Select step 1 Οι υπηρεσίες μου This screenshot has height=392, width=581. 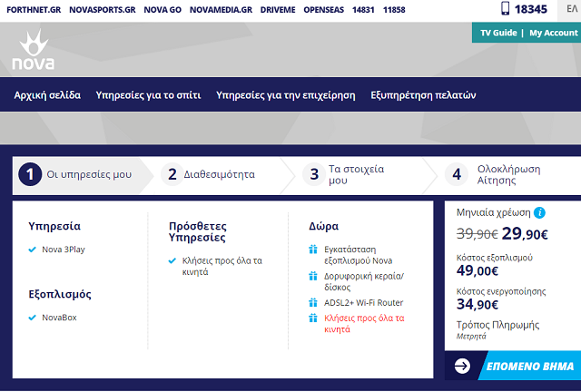(x=83, y=174)
